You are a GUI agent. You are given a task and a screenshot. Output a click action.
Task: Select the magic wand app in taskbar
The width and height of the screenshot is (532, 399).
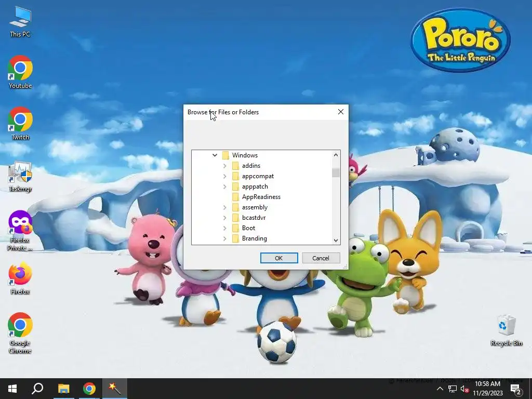(115, 389)
